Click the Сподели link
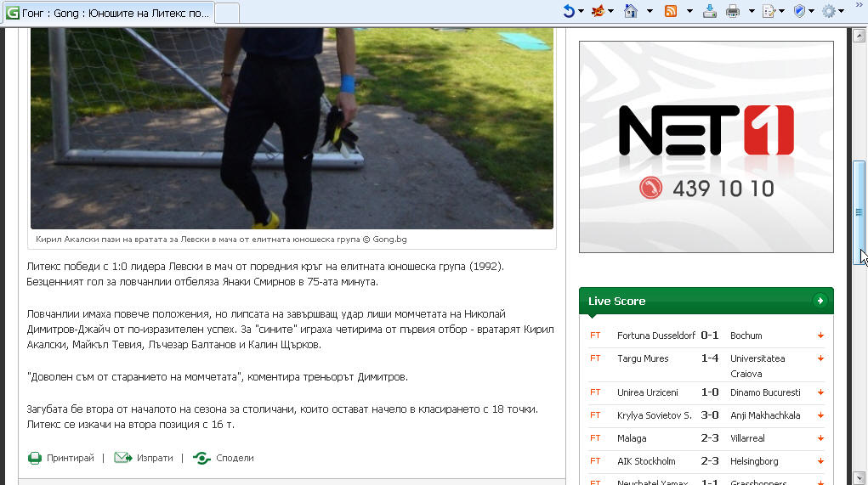This screenshot has height=485, width=868. click(235, 458)
